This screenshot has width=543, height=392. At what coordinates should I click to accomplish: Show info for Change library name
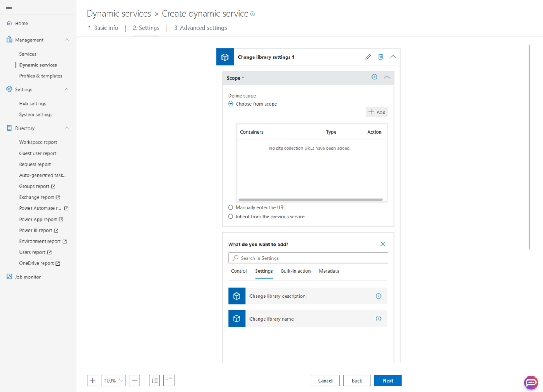point(379,319)
